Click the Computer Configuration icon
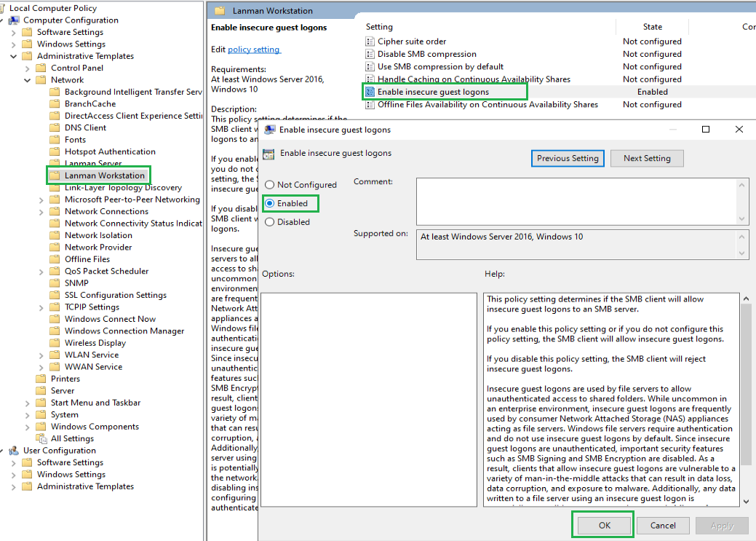Image resolution: width=756 pixels, height=541 pixels. (16, 20)
